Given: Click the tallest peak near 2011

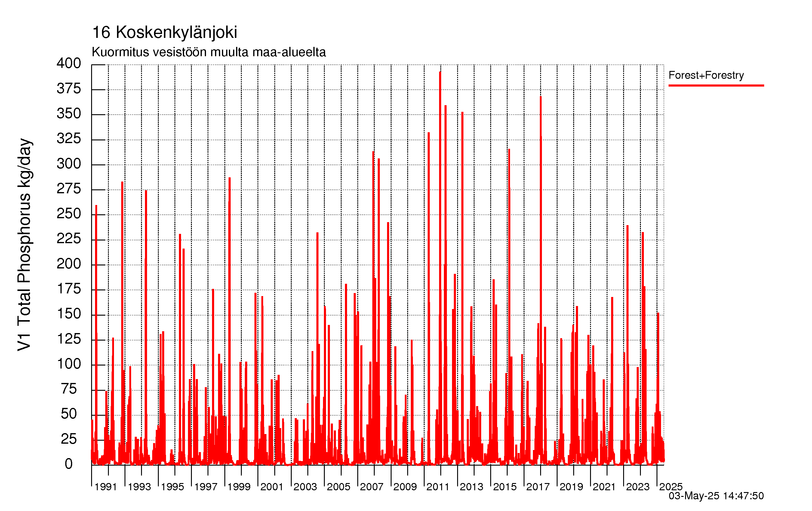Looking at the screenshot, I should [x=440, y=72].
